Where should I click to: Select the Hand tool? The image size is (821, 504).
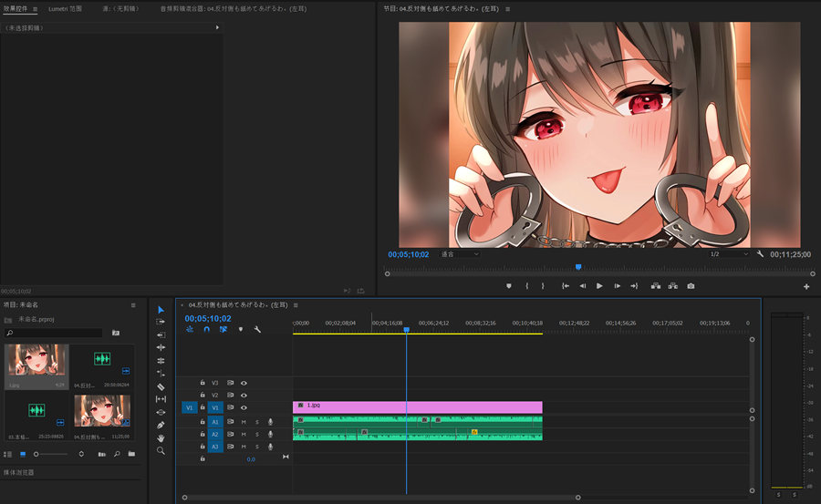pos(161,438)
